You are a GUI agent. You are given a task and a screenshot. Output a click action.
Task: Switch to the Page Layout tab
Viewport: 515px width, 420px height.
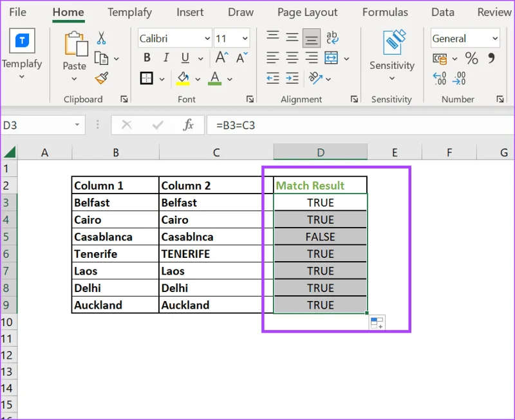(x=308, y=12)
